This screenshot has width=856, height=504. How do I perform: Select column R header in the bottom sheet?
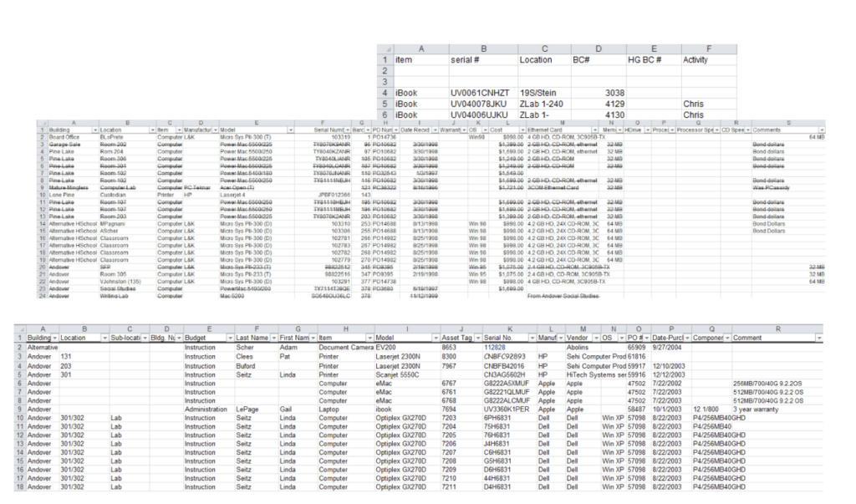777,329
